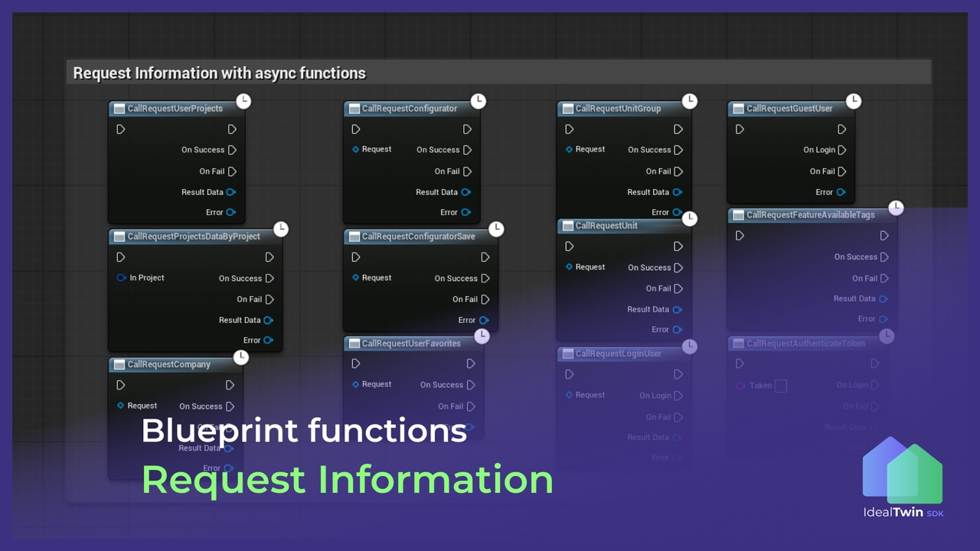Viewport: 980px width, 551px height.
Task: Click exec input pin of CallRequestUserProjects
Action: (x=121, y=129)
